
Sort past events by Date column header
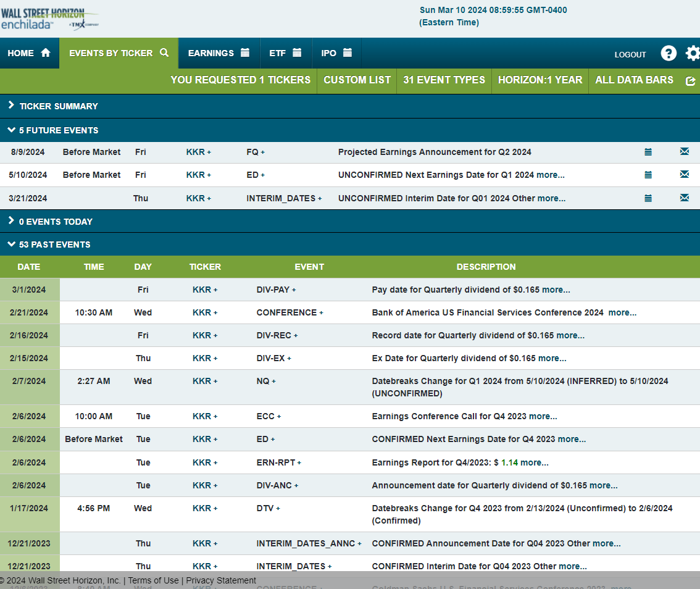tap(29, 267)
